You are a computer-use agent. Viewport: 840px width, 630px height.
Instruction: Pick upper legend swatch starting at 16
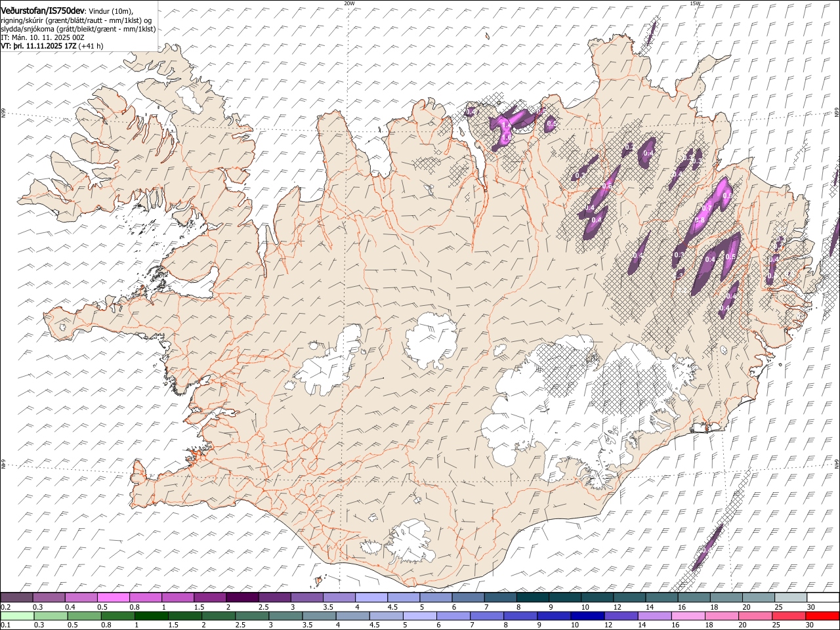point(694,597)
